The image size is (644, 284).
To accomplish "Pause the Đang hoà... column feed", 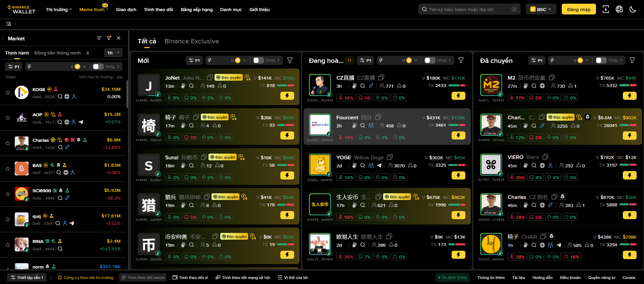I will point(349,60).
